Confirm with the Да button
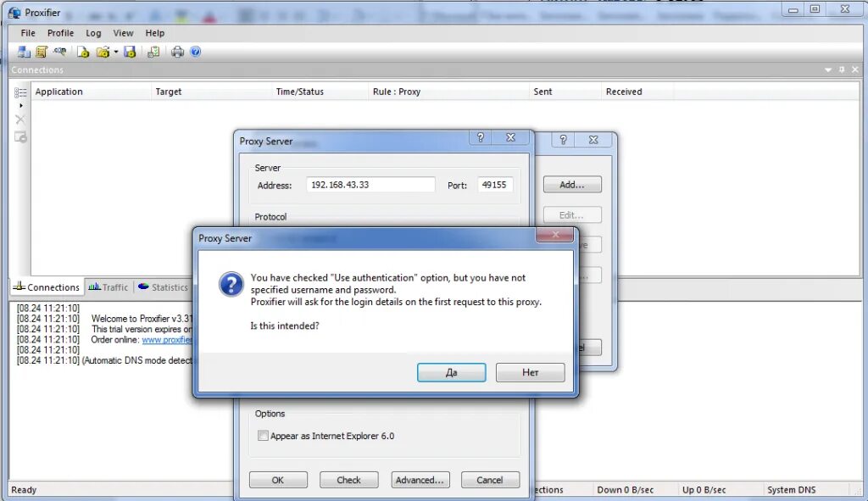 click(451, 372)
